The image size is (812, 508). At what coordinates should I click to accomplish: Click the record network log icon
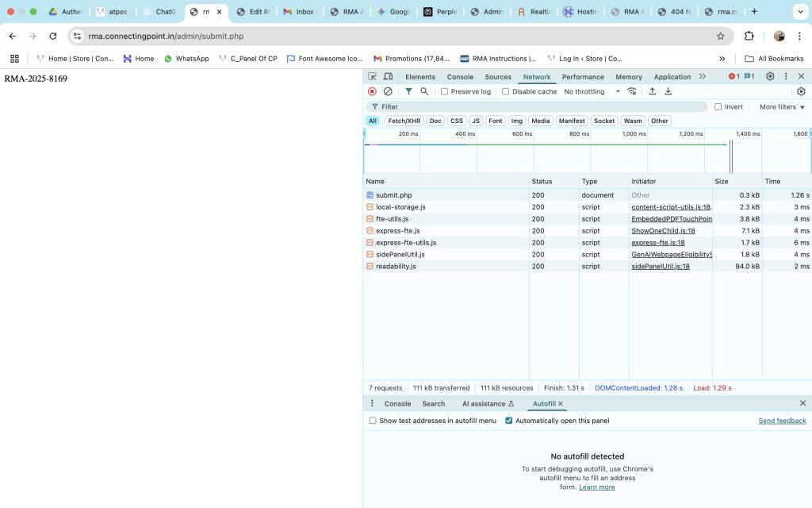tap(372, 91)
